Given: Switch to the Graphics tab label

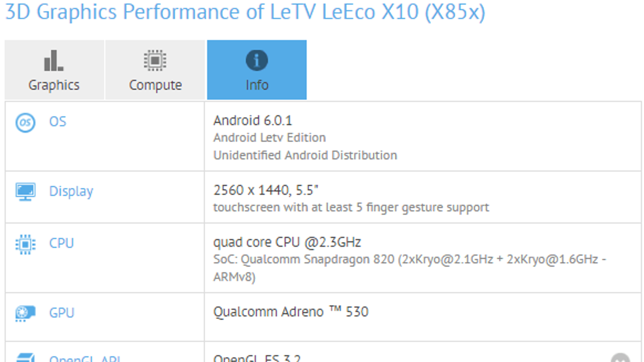Looking at the screenshot, I should (x=54, y=85).
